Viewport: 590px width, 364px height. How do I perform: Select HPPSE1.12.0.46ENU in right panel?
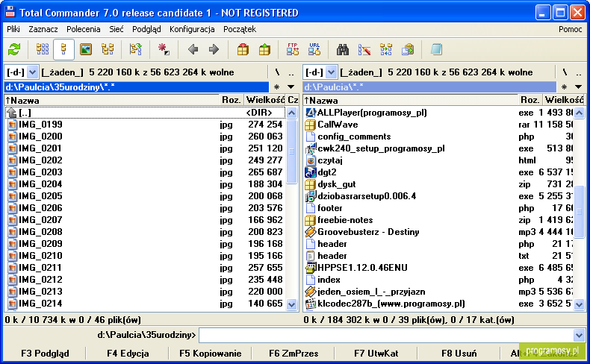(438, 268)
